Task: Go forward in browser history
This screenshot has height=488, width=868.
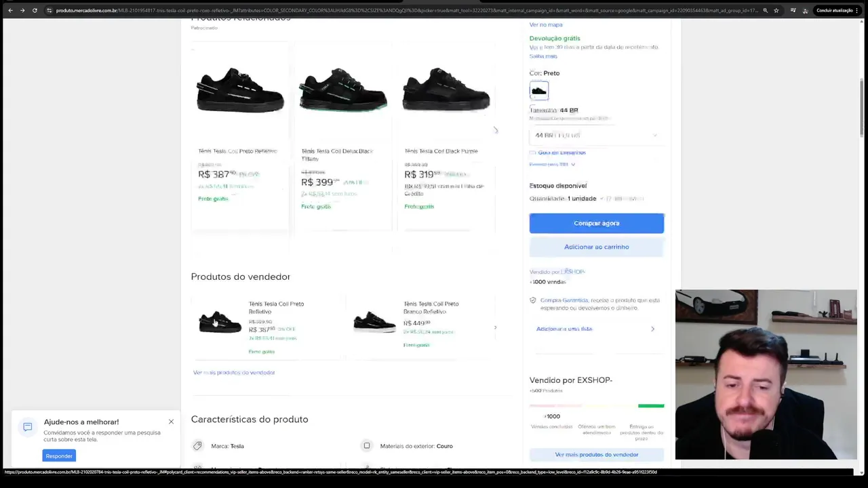Action: click(22, 10)
